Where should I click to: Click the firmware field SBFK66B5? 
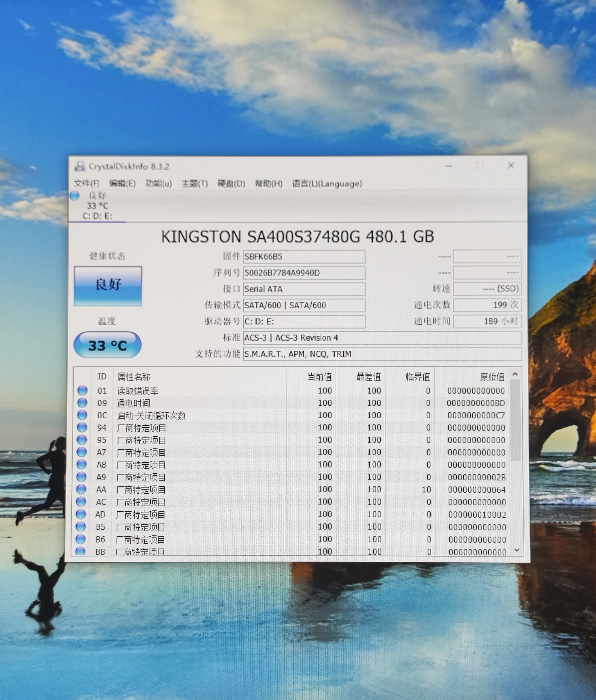(x=304, y=257)
